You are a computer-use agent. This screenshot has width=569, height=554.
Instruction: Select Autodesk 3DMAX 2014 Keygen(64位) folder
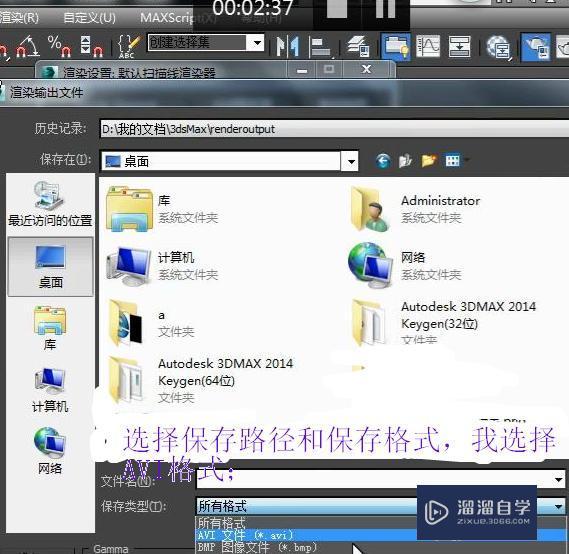click(200, 380)
